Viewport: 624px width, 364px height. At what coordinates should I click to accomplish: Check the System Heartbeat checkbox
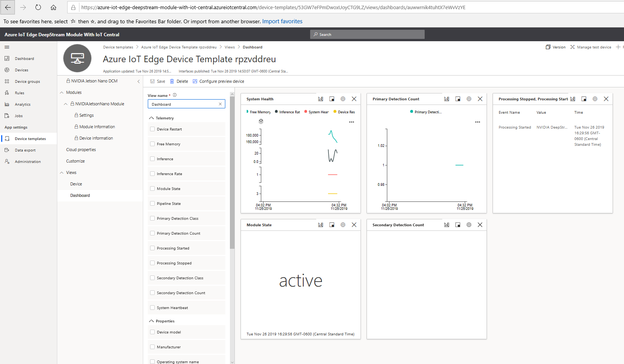[x=153, y=308]
